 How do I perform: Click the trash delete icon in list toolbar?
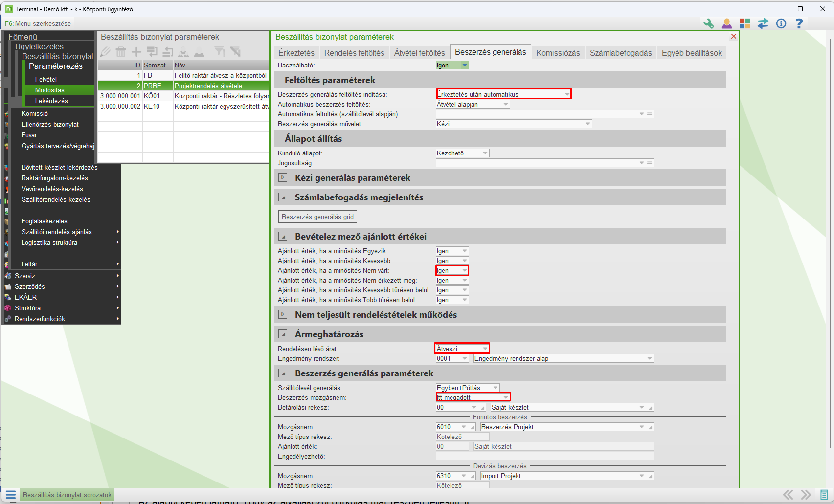coord(121,52)
